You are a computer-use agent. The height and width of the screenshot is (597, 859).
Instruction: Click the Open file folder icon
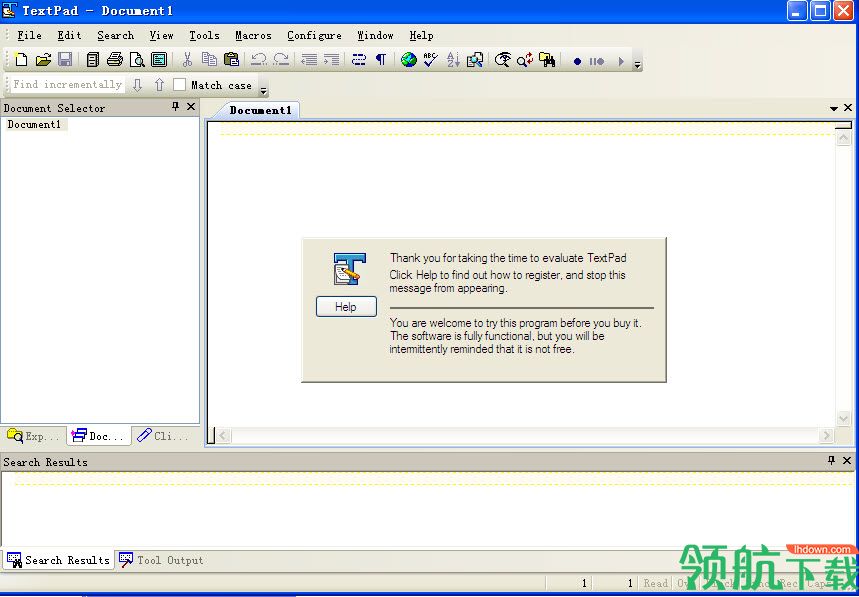coord(43,60)
